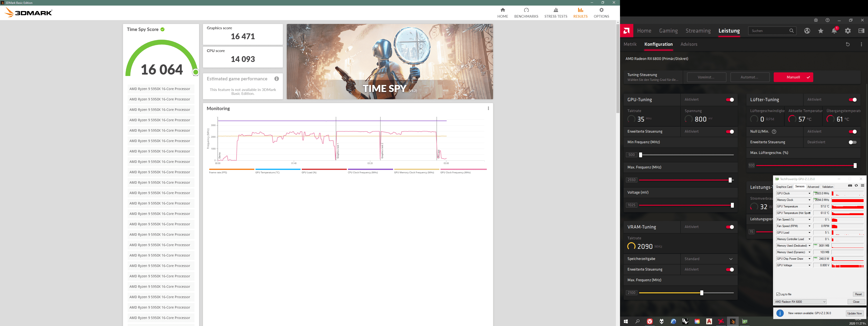Switch to Streaming tab in Radeon Software
The width and height of the screenshot is (868, 326).
point(698,31)
